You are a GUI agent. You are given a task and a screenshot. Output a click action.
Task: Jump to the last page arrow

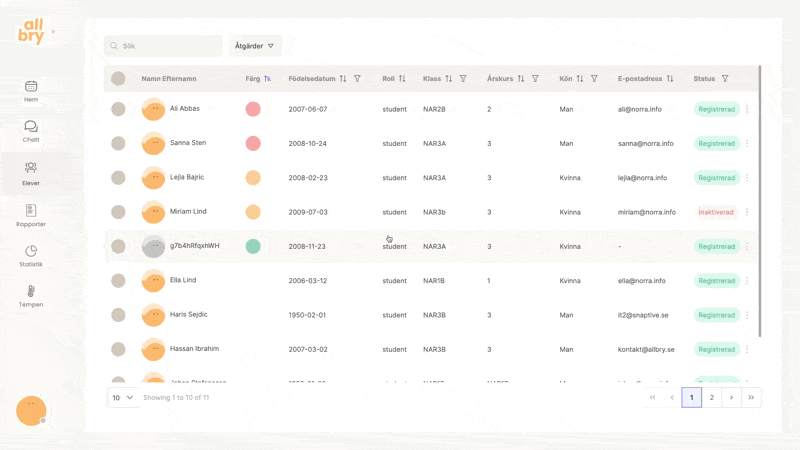751,398
